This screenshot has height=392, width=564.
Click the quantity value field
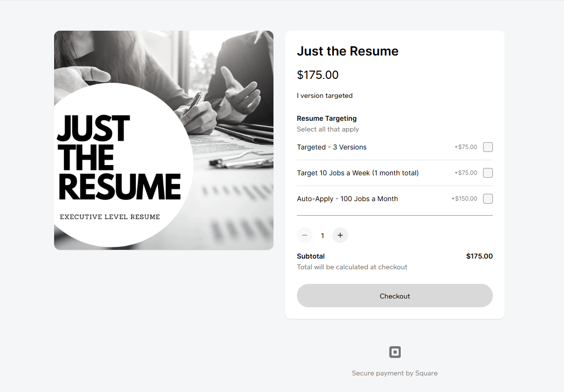coord(322,236)
